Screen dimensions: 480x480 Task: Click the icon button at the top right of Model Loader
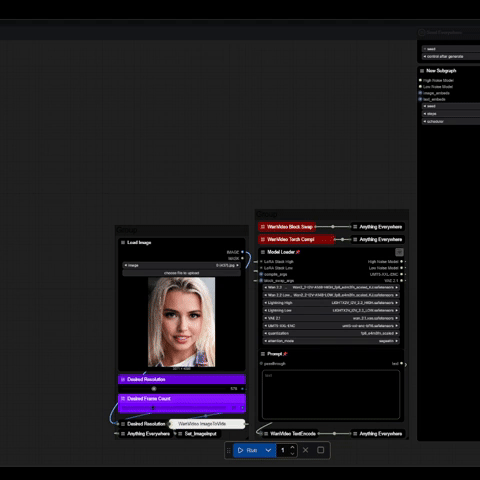pos(399,252)
